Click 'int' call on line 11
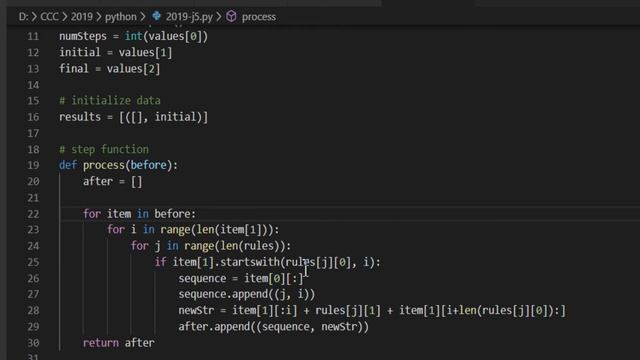Image resolution: width=640 pixels, height=360 pixels. tap(133, 36)
